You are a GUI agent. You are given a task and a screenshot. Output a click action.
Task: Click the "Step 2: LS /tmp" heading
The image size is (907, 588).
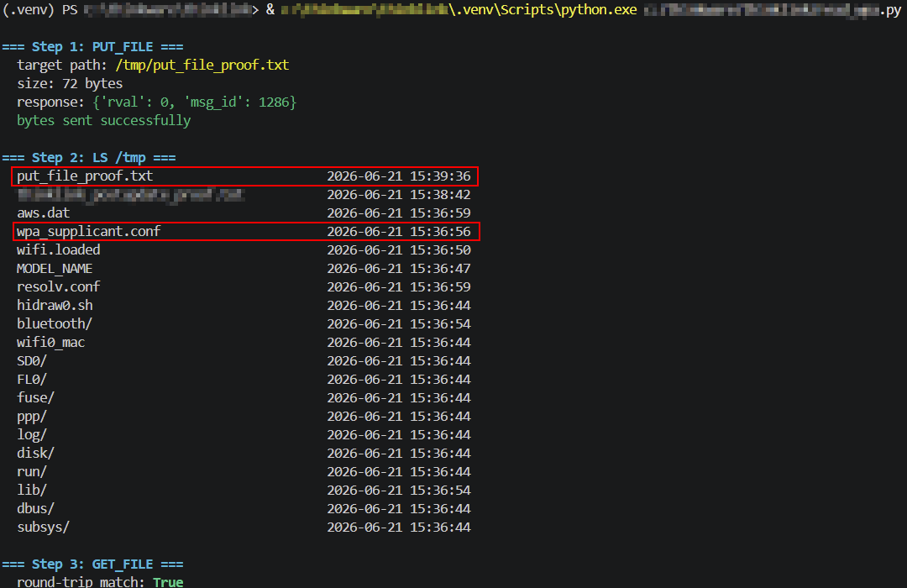(x=89, y=157)
